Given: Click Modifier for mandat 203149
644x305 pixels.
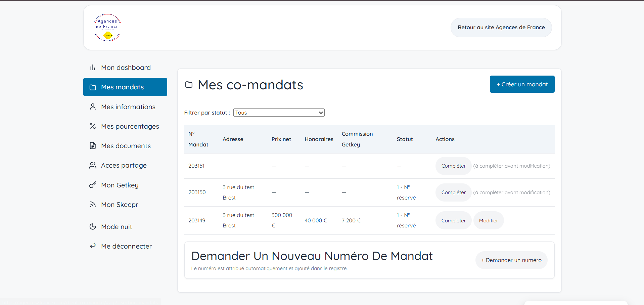Looking at the screenshot, I should [489, 221].
